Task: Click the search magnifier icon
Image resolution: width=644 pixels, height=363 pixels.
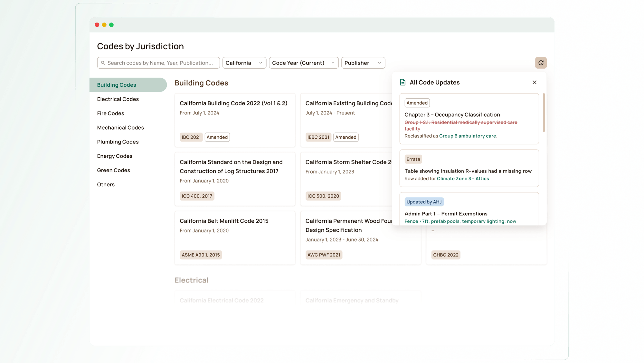Action: [x=103, y=63]
